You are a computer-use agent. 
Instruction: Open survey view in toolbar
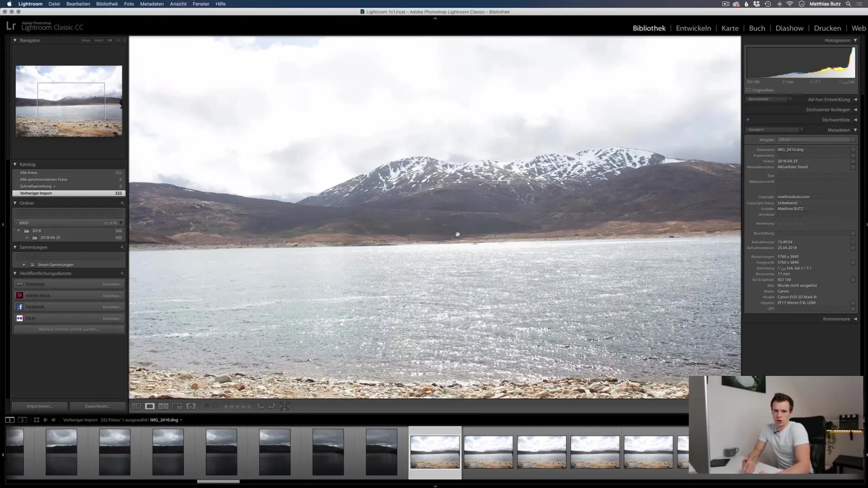pyautogui.click(x=177, y=406)
